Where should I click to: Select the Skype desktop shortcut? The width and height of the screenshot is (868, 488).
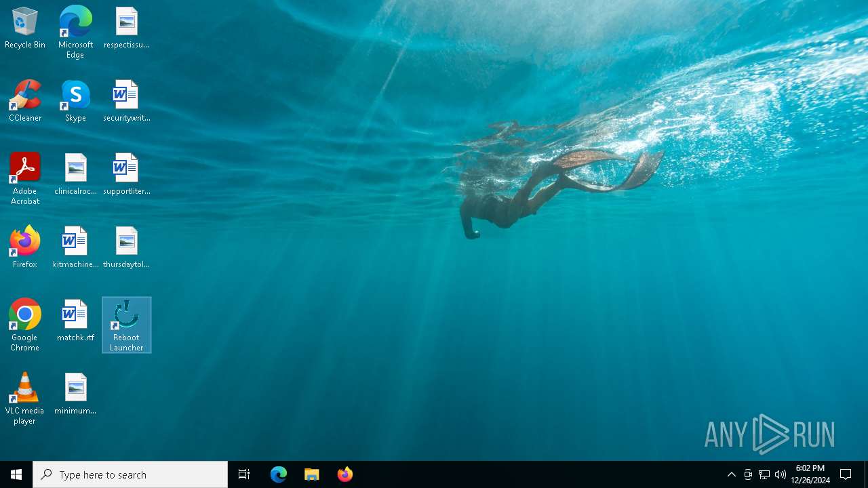75,102
